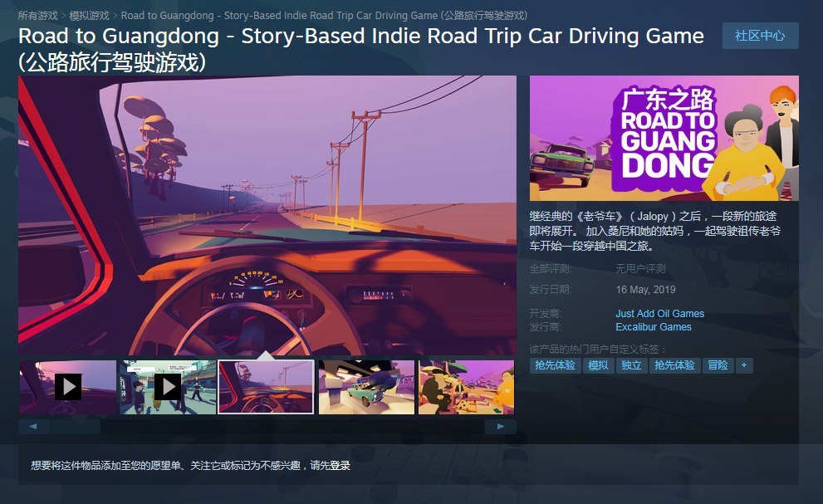Select the car dashboard screenshot thumbnail

266,387
